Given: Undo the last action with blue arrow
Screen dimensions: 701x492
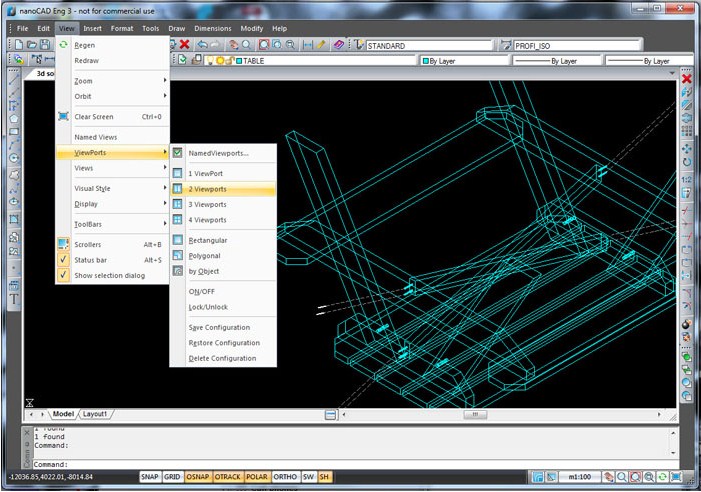Looking at the screenshot, I should click(203, 44).
